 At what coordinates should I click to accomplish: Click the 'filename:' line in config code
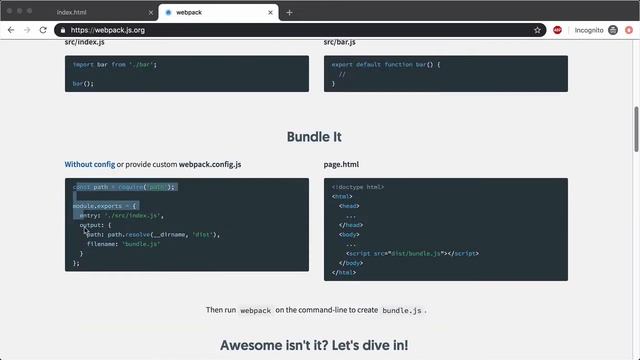123,244
